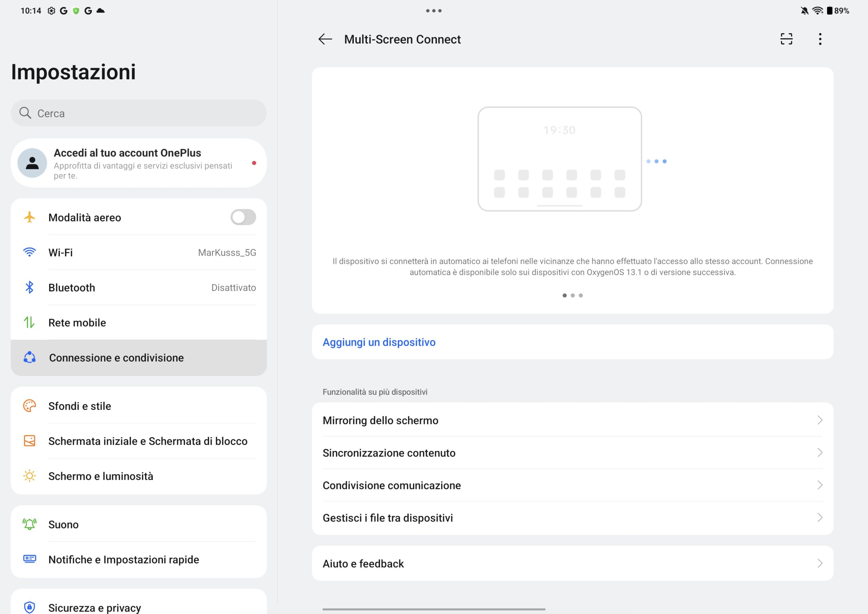Tap the settings gear status bar icon
Image resolution: width=868 pixels, height=614 pixels.
52,11
